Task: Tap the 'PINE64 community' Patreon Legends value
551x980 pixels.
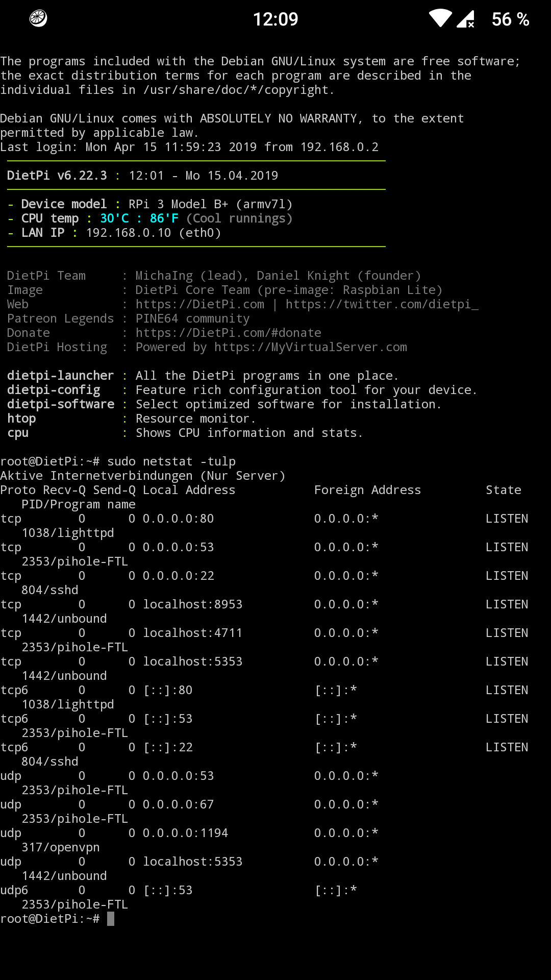Action: click(193, 318)
